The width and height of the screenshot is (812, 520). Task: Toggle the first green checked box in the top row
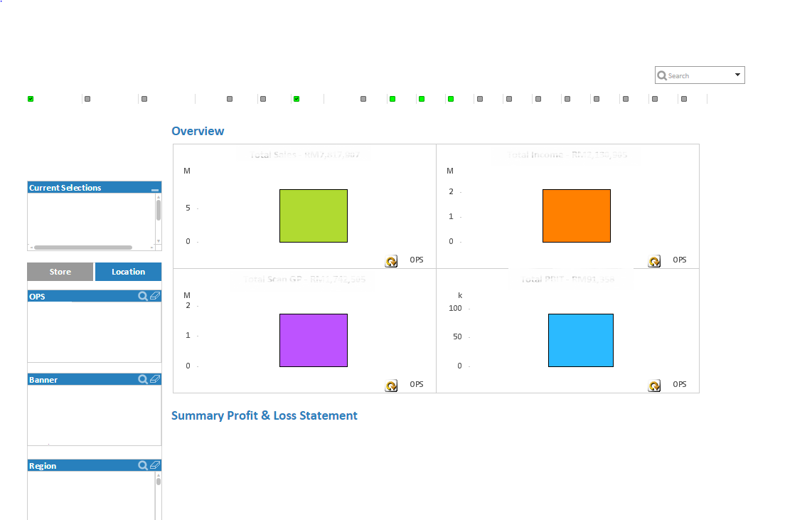[31, 99]
